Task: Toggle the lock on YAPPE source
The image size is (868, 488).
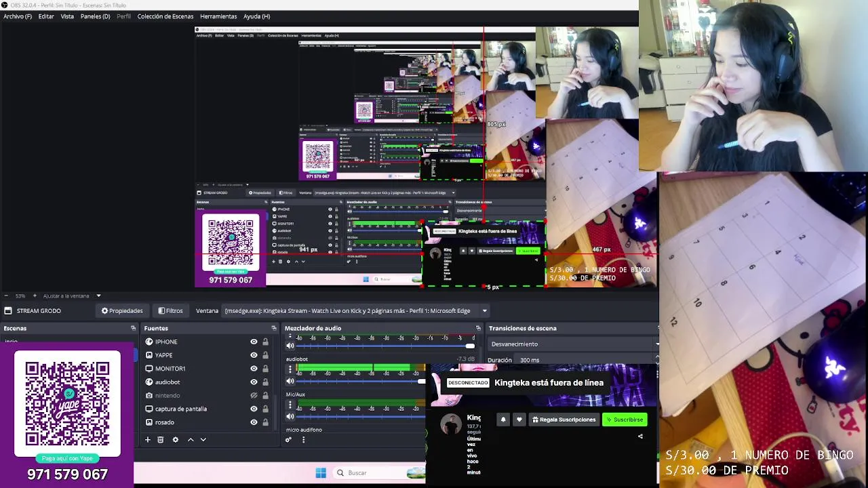Action: point(265,355)
